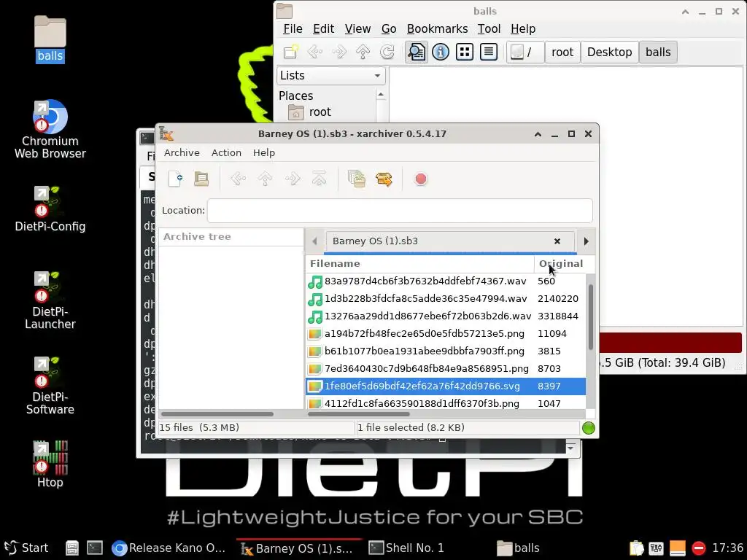Click the back arrow in balls file manager

pos(315,52)
